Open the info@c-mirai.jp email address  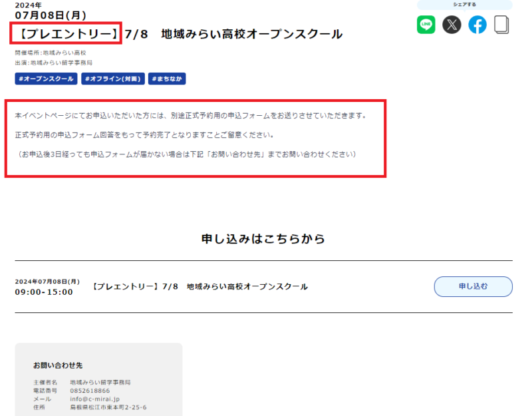point(94,399)
